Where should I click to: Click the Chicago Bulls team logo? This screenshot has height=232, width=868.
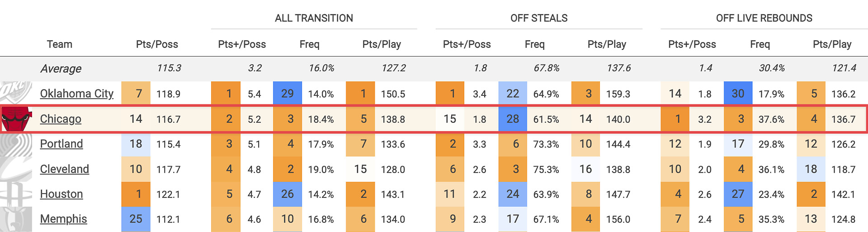point(17,119)
